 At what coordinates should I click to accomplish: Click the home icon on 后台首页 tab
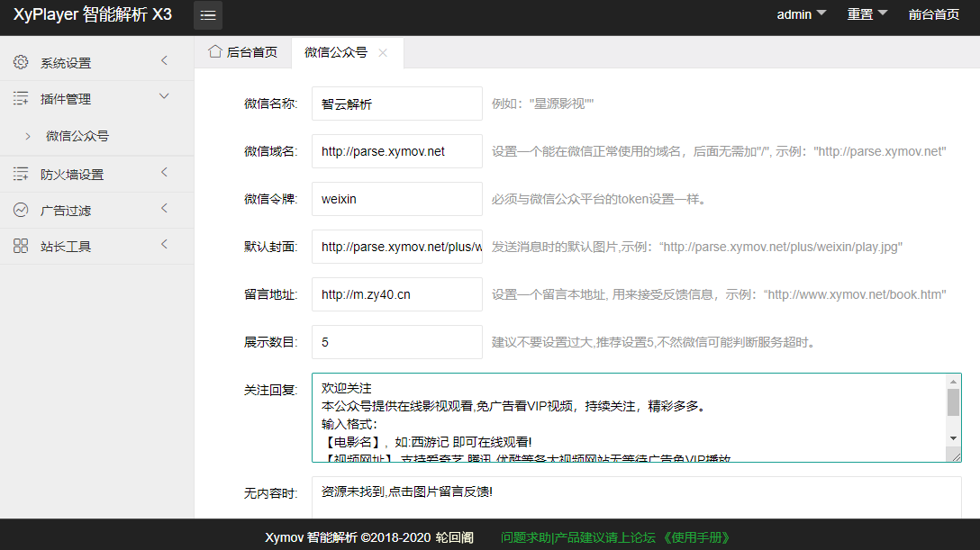pyautogui.click(x=215, y=52)
